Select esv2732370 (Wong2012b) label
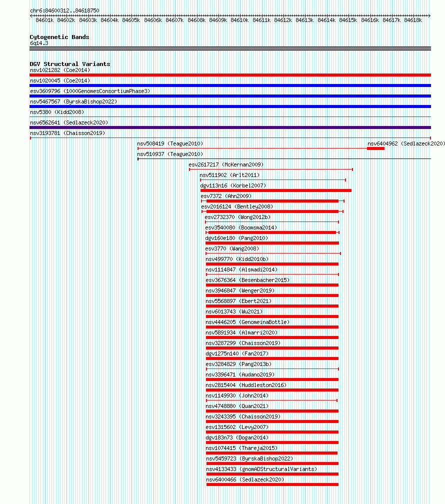This screenshot has height=504, width=445. 237,217
